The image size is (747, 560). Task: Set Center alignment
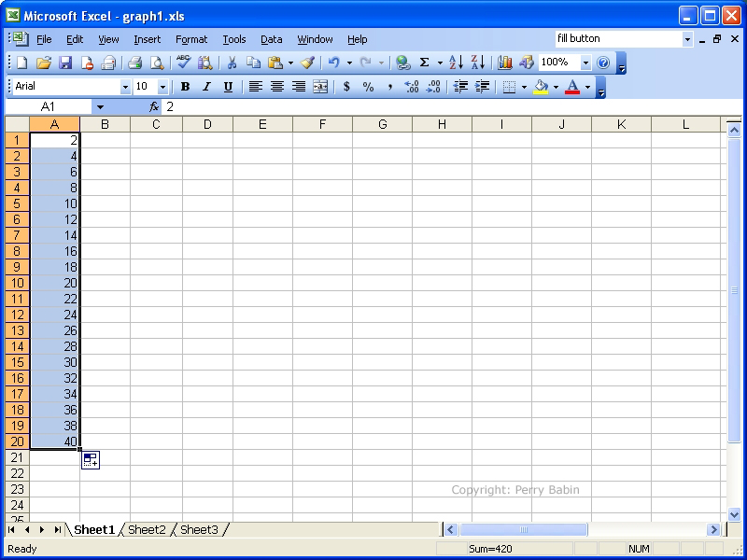pyautogui.click(x=276, y=87)
